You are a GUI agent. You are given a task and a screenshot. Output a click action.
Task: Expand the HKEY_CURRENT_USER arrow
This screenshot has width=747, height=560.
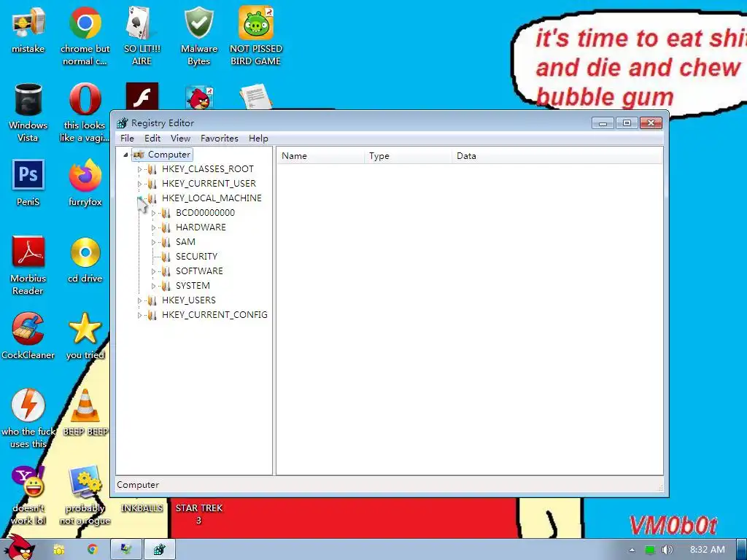tap(139, 184)
